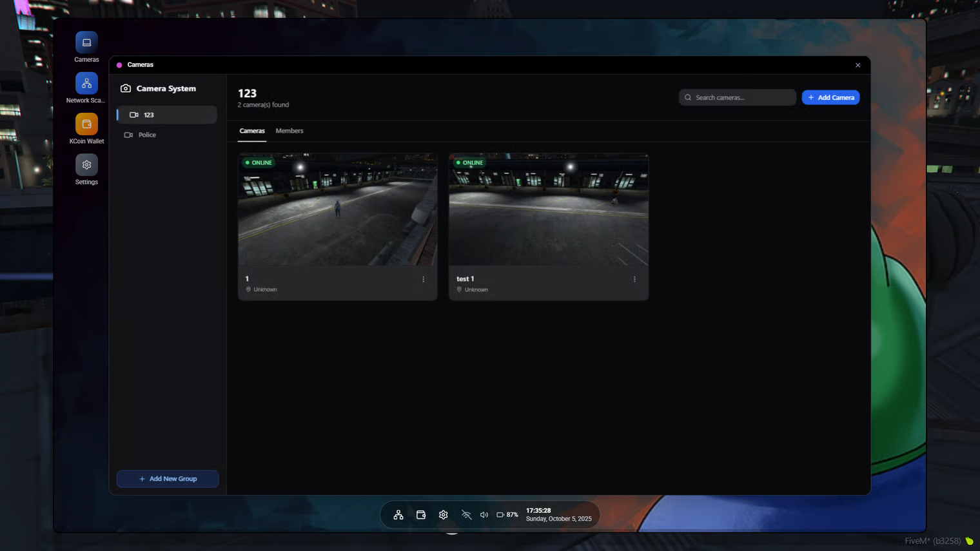Click the volume speaker icon in the taskbar
Image resolution: width=980 pixels, height=551 pixels.
pos(484,515)
